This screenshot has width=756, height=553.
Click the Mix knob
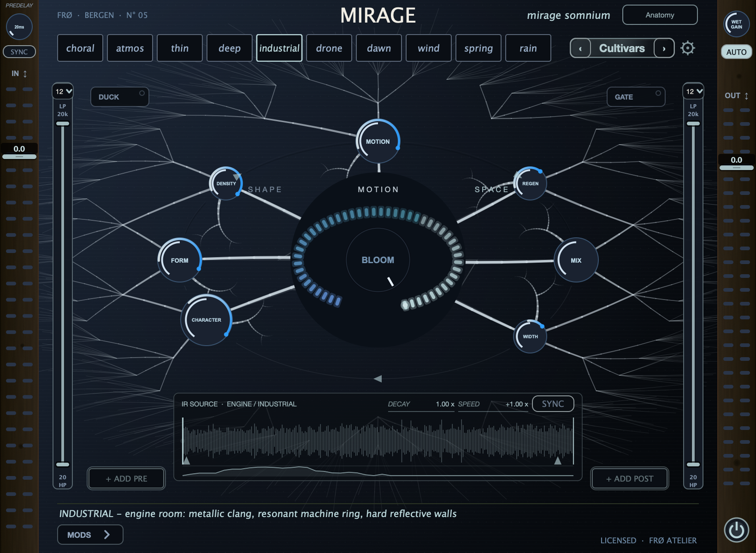[x=576, y=260]
